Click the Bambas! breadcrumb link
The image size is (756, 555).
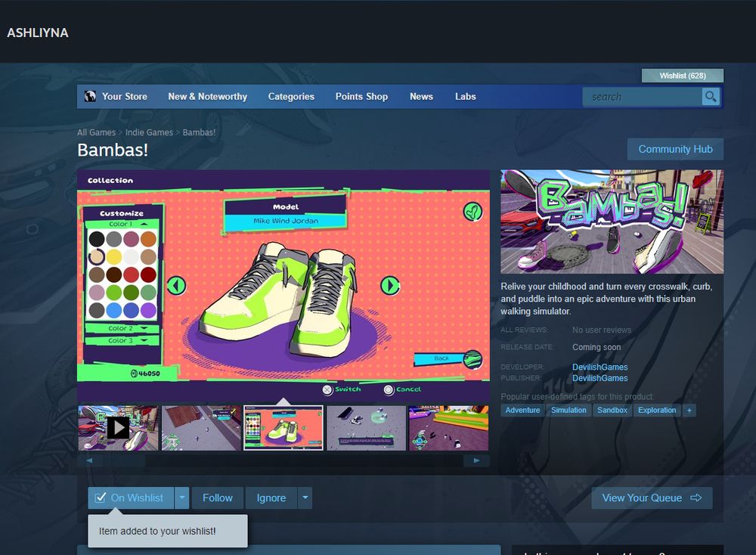(x=199, y=132)
